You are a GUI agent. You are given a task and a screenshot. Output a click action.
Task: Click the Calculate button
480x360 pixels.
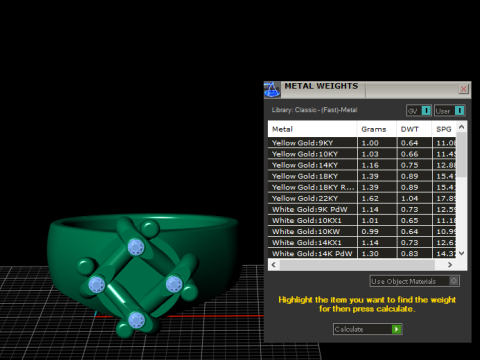point(367,329)
